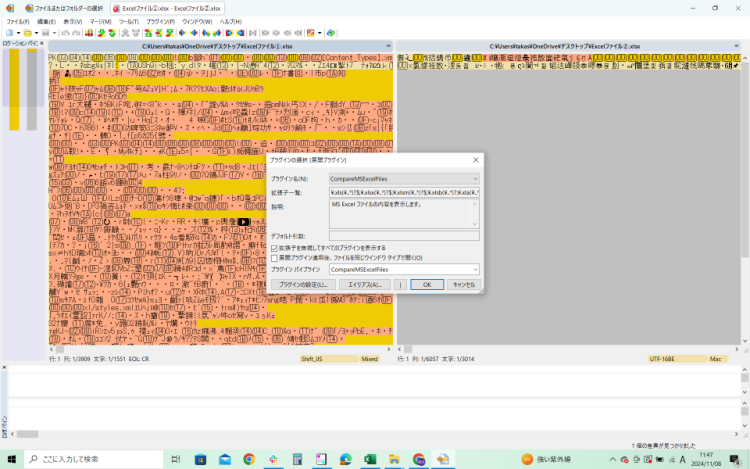This screenshot has width=750, height=469.
Task: Enable 展開プラグイン適用後 same window type checkbox
Action: point(275,257)
